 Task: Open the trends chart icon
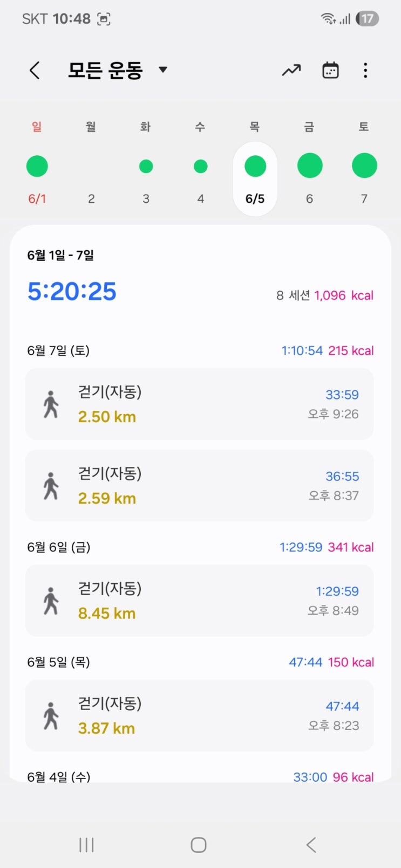coord(291,70)
